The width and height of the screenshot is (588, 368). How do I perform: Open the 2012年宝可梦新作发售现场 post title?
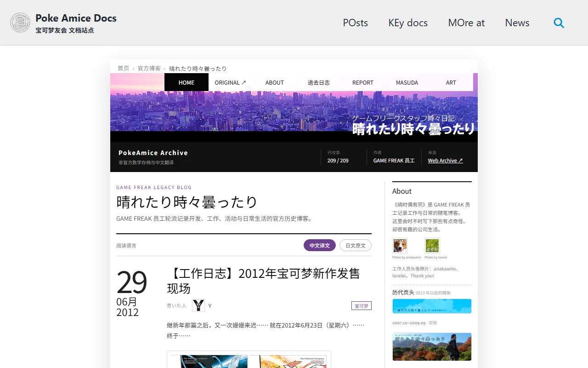[263, 281]
